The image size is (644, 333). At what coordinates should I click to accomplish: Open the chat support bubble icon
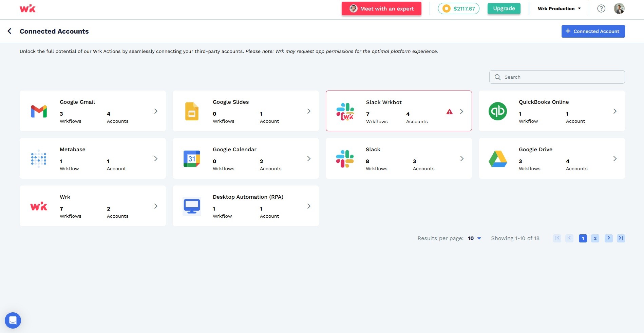click(x=13, y=320)
